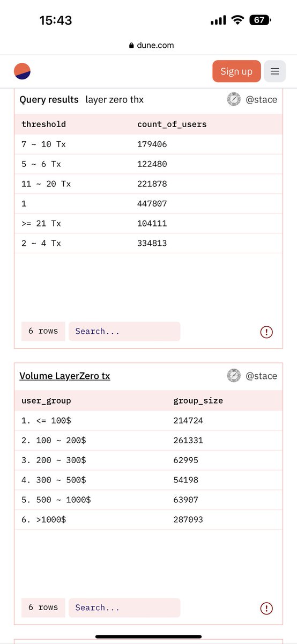Select the value 62995
Image resolution: width=297 pixels, height=644 pixels.
pyautogui.click(x=186, y=460)
